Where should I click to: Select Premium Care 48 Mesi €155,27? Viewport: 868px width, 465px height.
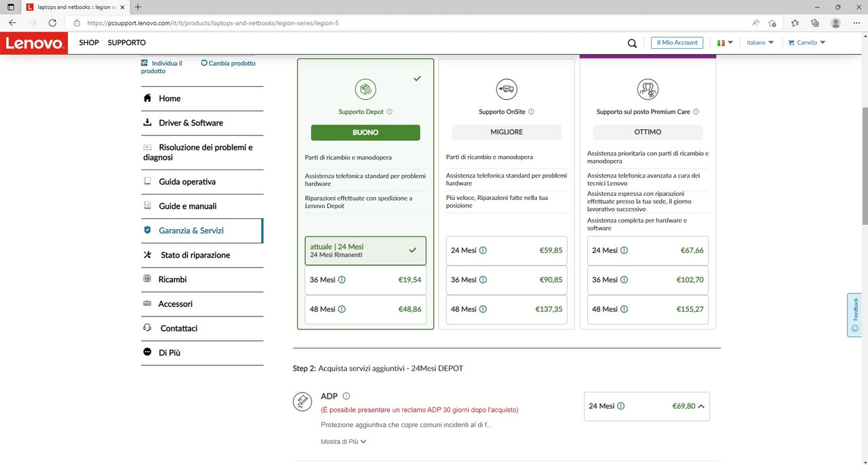pyautogui.click(x=648, y=309)
